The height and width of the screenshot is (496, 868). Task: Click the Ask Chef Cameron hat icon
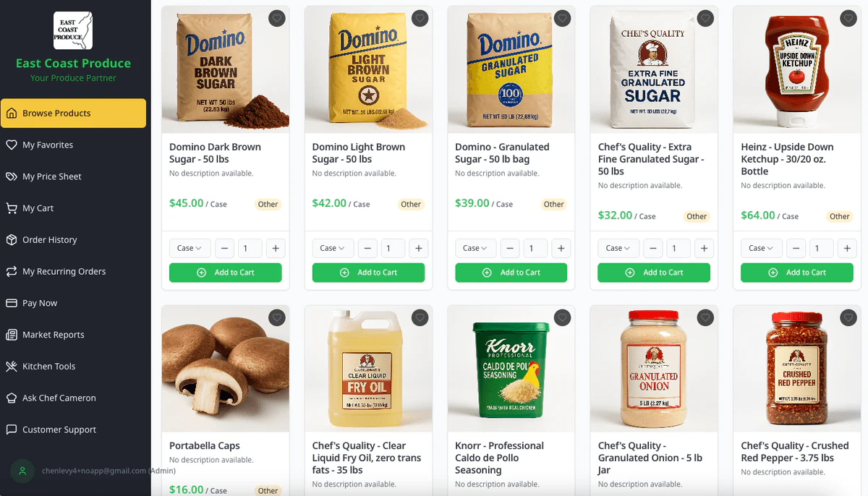tap(11, 398)
